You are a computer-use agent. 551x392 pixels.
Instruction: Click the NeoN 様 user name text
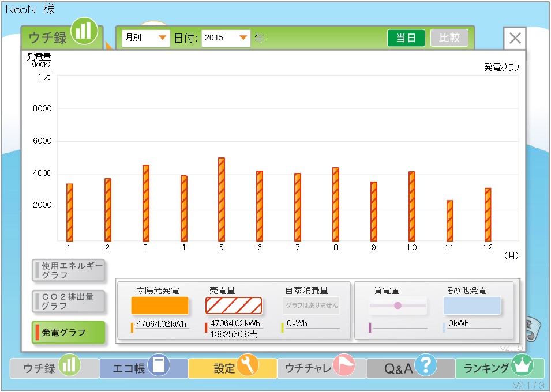tap(30, 9)
